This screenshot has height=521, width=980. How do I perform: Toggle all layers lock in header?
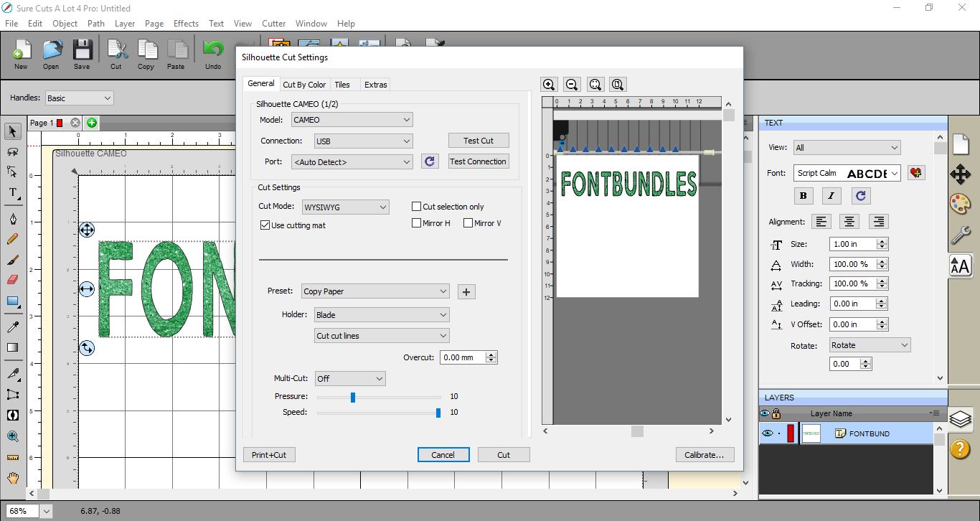click(x=776, y=413)
